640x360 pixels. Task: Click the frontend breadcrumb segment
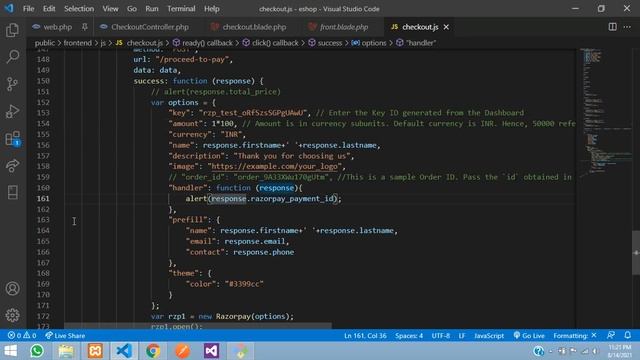click(x=77, y=43)
